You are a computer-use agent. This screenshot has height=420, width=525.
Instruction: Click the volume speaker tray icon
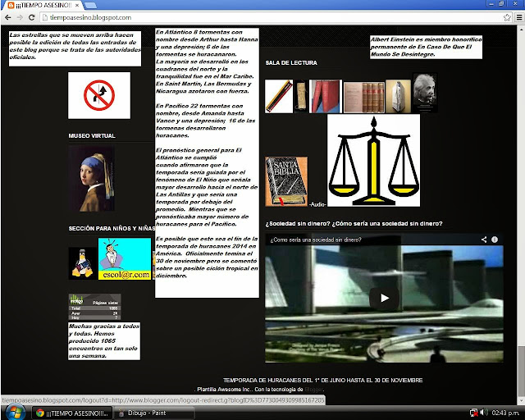(x=483, y=413)
